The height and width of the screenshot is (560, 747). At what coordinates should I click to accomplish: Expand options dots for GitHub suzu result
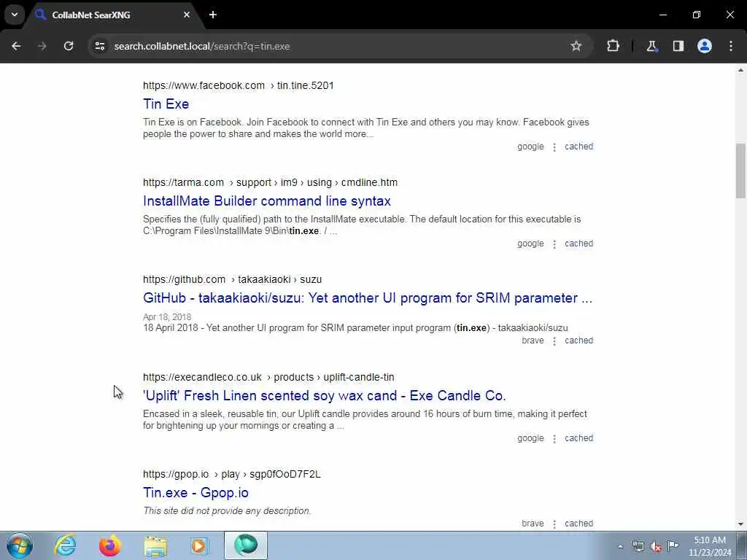pos(554,341)
